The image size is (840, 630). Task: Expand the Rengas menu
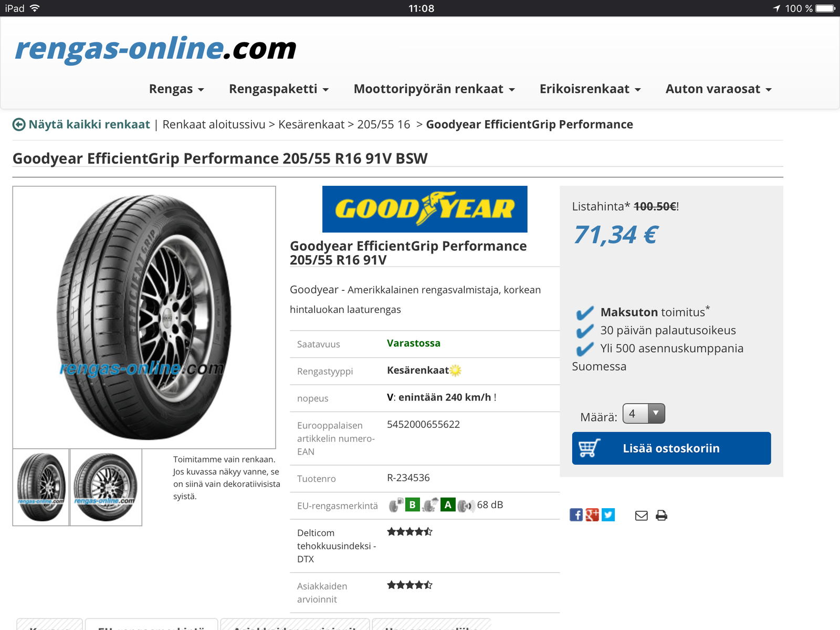coord(176,89)
